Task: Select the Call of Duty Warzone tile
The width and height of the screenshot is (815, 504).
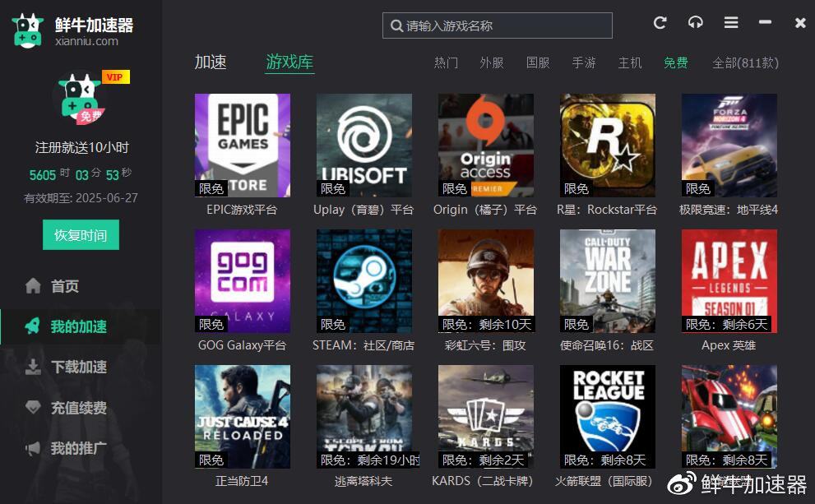Action: (608, 281)
